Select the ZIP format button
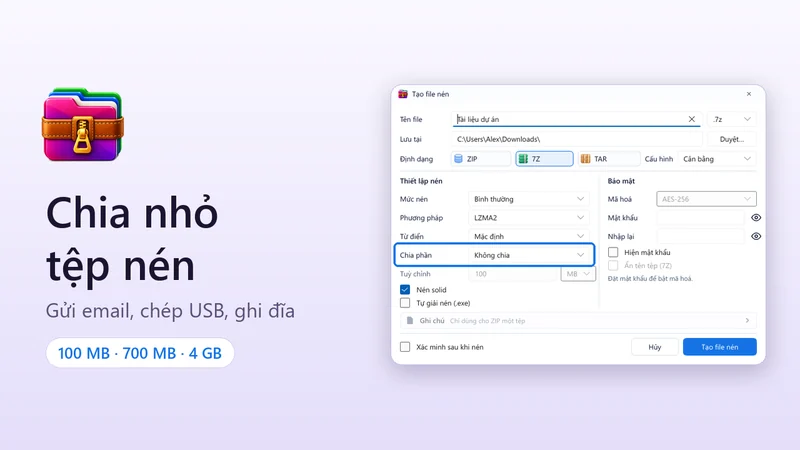This screenshot has width=800, height=450. point(481,159)
